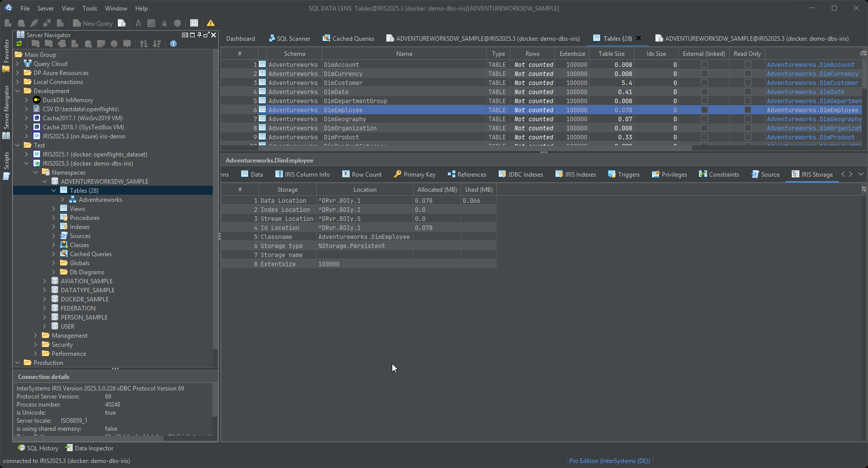Image resolution: width=868 pixels, height=468 pixels.
Task: Toggle External checkbox for DimGeography row
Action: [x=705, y=119]
